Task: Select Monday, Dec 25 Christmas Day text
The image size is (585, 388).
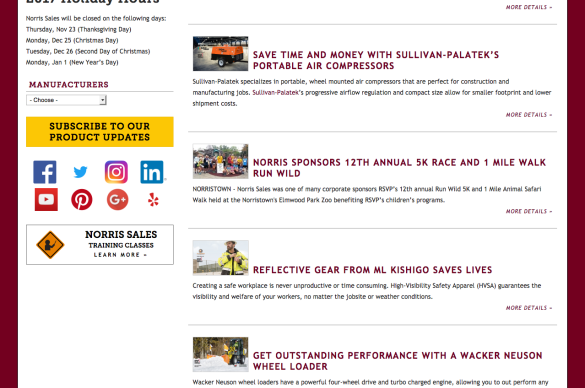Action: click(x=72, y=40)
